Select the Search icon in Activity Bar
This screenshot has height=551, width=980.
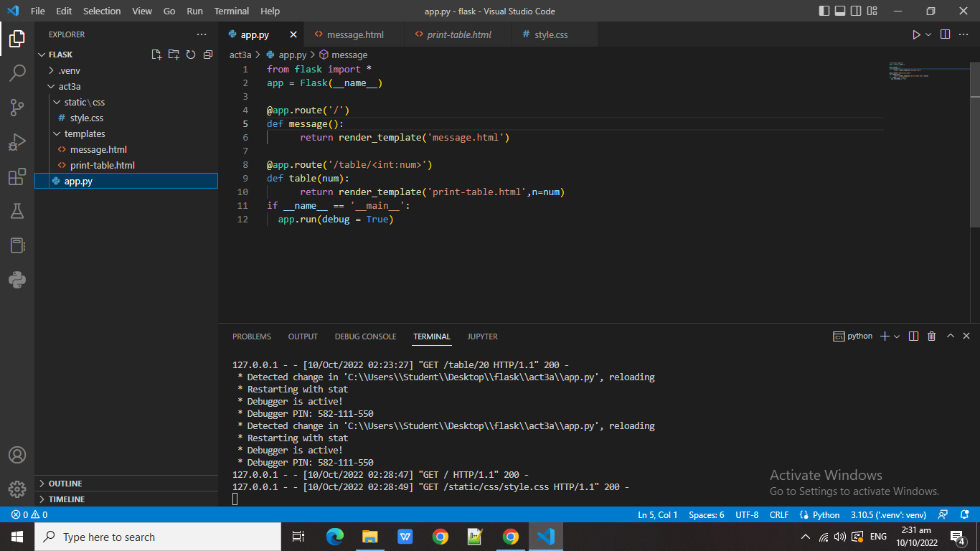coord(17,72)
